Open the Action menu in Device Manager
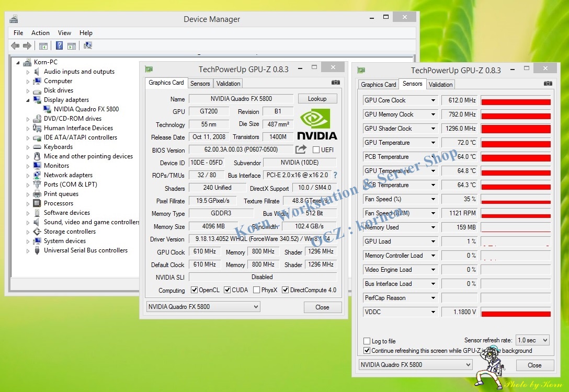This screenshot has height=392, width=569. 40,32
